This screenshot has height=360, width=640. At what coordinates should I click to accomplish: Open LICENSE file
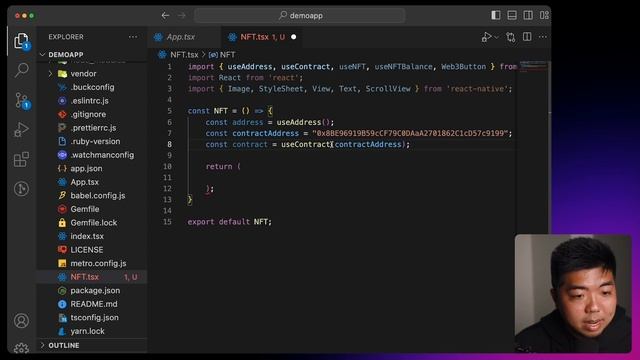[87, 250]
